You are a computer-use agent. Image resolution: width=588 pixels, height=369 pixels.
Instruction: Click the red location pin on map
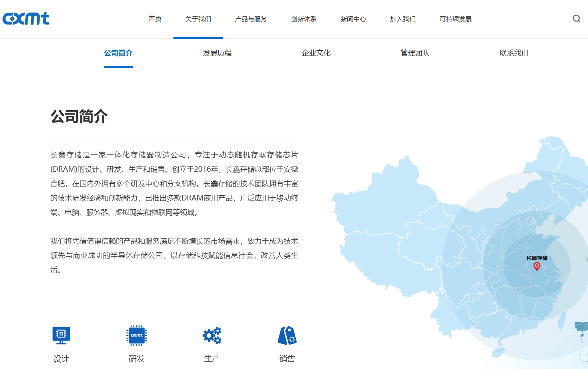click(x=537, y=266)
